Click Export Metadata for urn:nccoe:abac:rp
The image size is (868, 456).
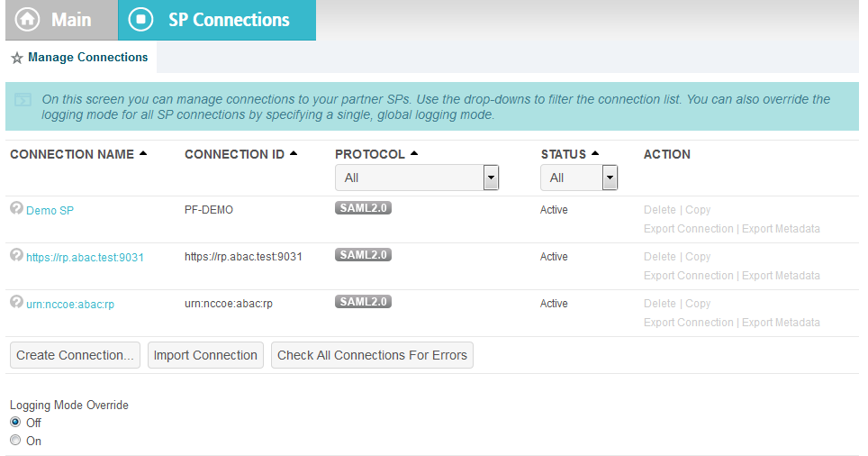click(781, 323)
